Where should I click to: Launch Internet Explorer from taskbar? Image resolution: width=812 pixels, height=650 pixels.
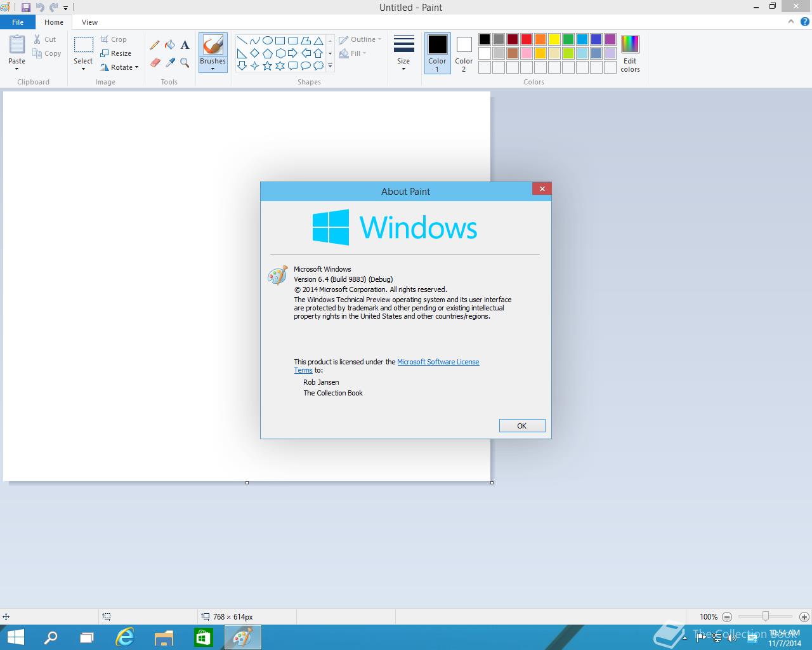pos(125,637)
